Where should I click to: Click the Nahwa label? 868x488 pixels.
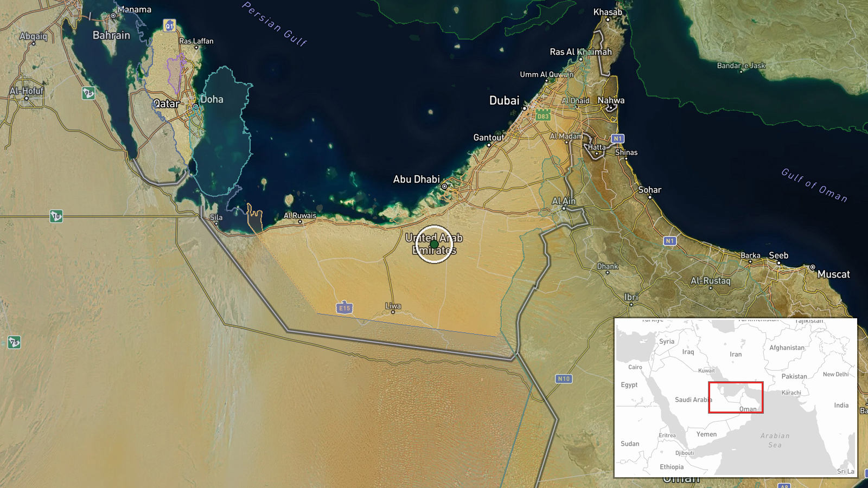pos(611,100)
